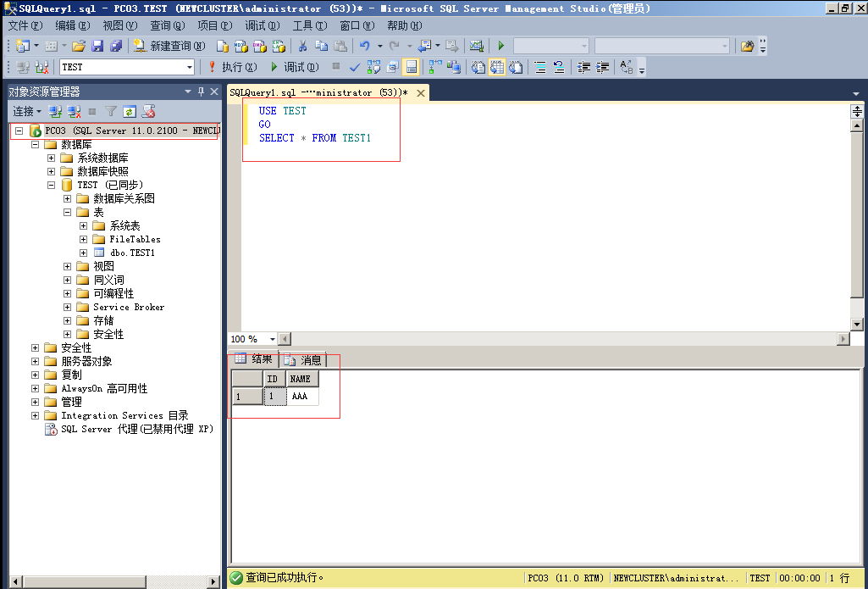Click the Save file icon in toolbar

coord(97,46)
